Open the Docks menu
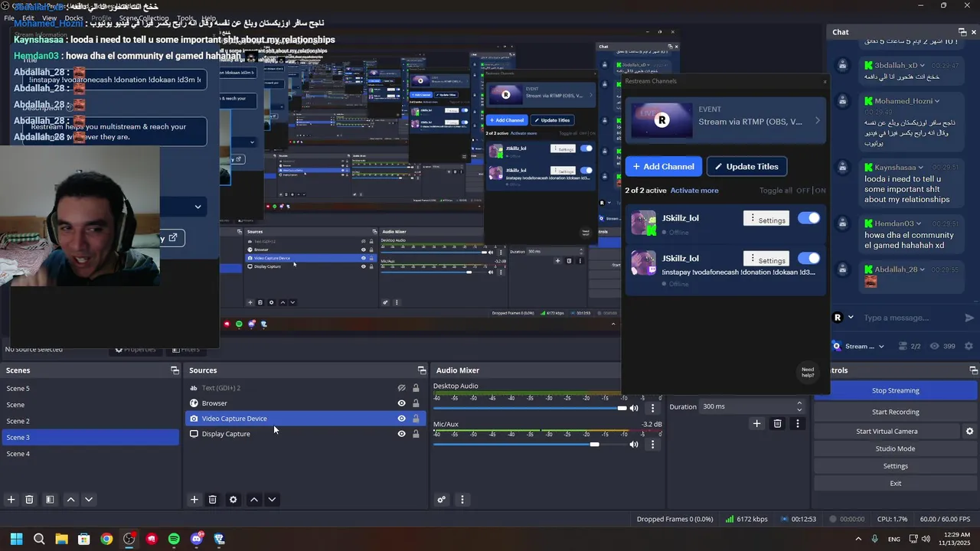The width and height of the screenshot is (980, 551). (73, 18)
